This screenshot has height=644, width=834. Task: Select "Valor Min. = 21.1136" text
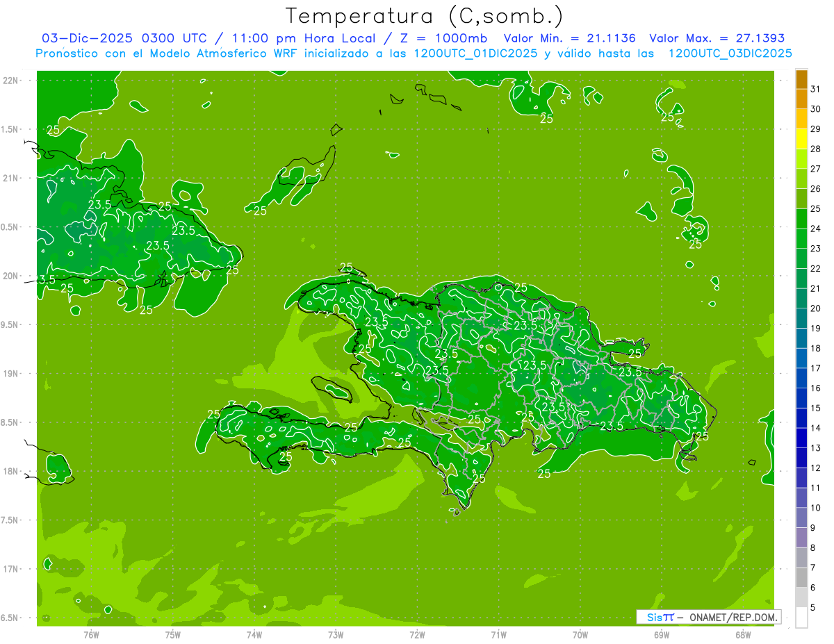569,38
